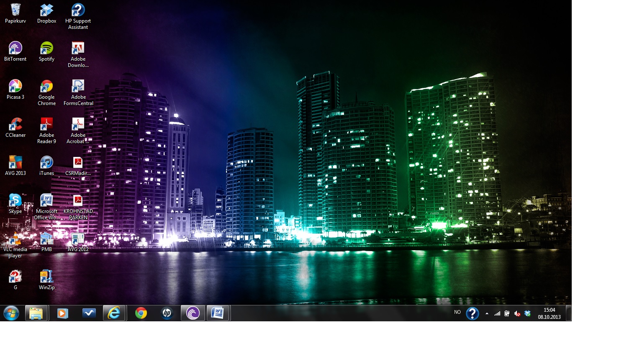Click the Adobe FormsCentral desktop icon

point(78,92)
